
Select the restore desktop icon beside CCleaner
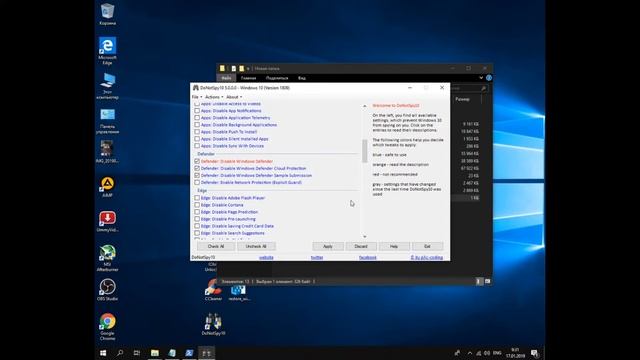coord(239,293)
